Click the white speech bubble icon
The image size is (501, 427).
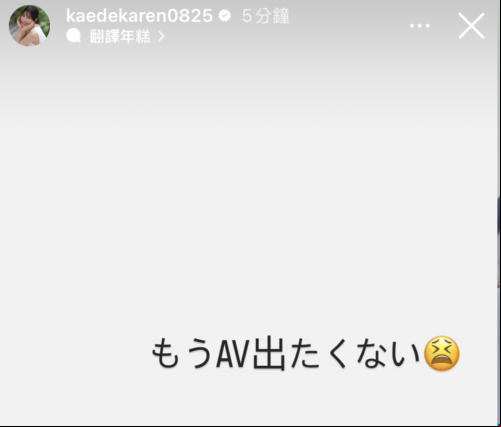(x=74, y=36)
